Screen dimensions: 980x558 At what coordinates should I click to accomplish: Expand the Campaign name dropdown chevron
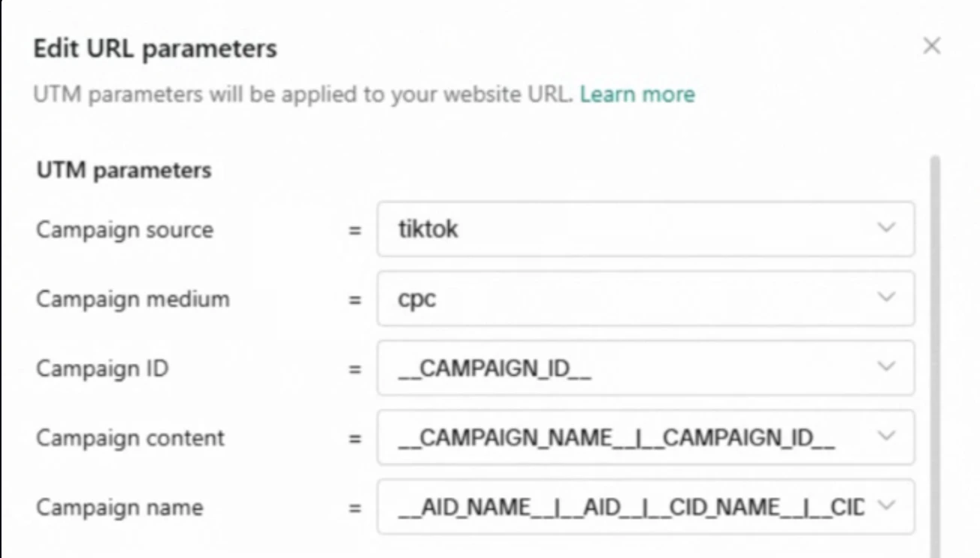pyautogui.click(x=887, y=506)
